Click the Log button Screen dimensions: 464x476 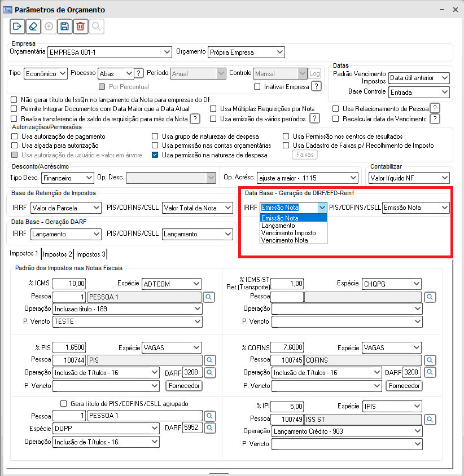click(x=314, y=73)
